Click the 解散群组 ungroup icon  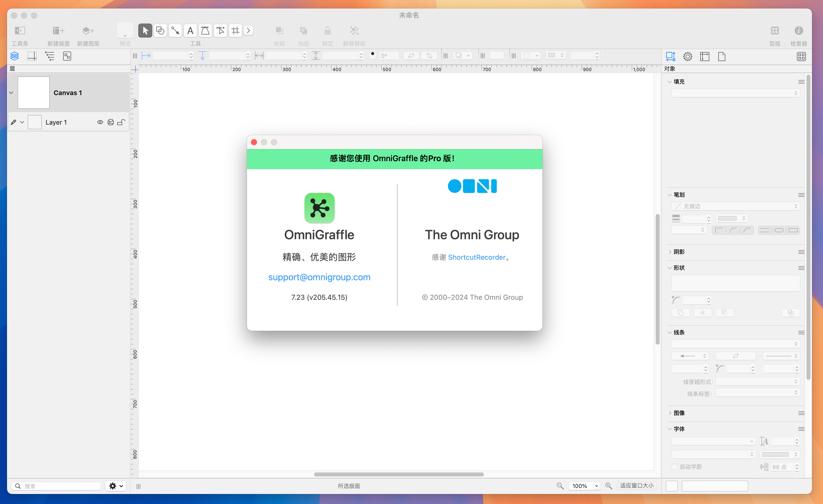[x=354, y=31]
